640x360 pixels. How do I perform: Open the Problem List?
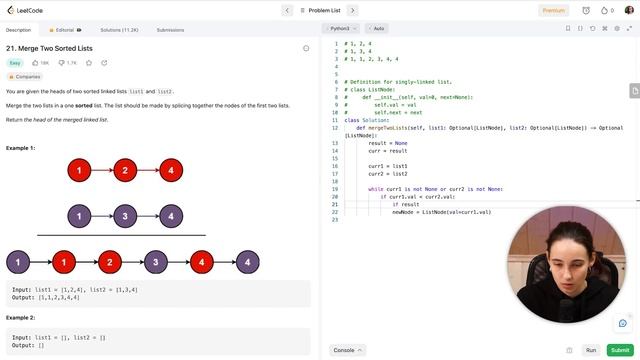320,10
